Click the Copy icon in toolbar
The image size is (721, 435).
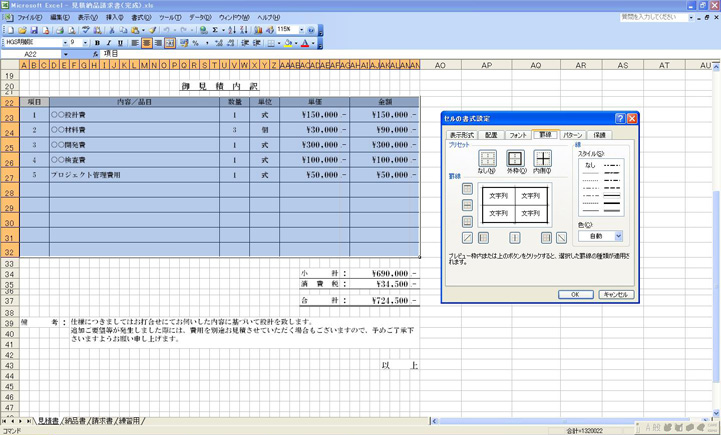coord(123,30)
